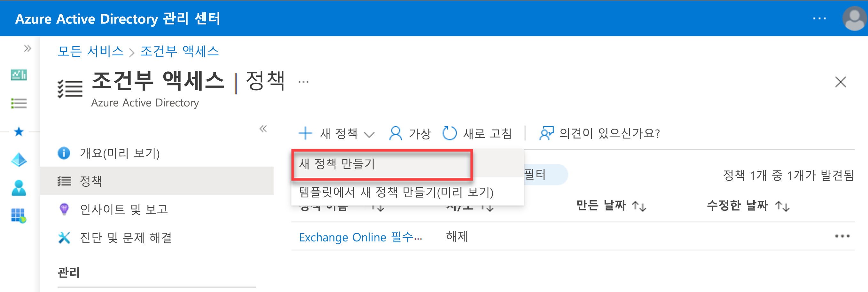The width and height of the screenshot is (868, 292).
Task: Click the info icon beside 개요
Action: pyautogui.click(x=64, y=153)
